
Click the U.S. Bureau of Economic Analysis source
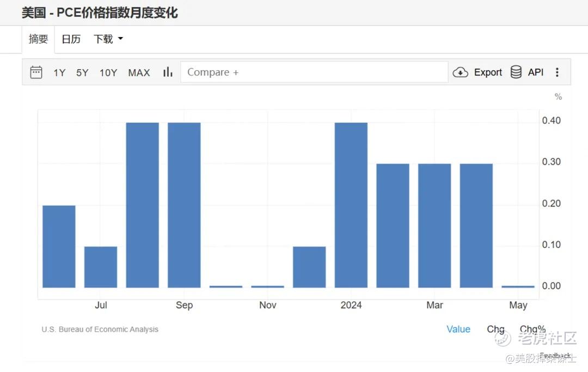(100, 330)
